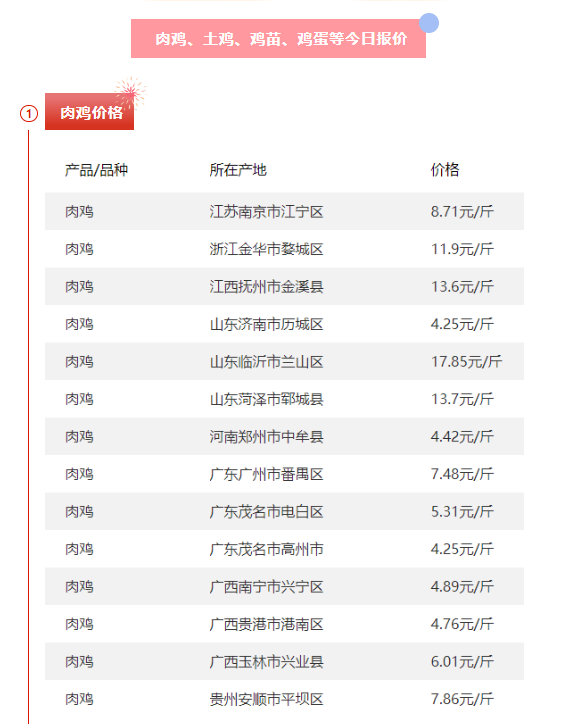562x724 pixels.
Task: Click the 价格 column header
Action: [445, 170]
